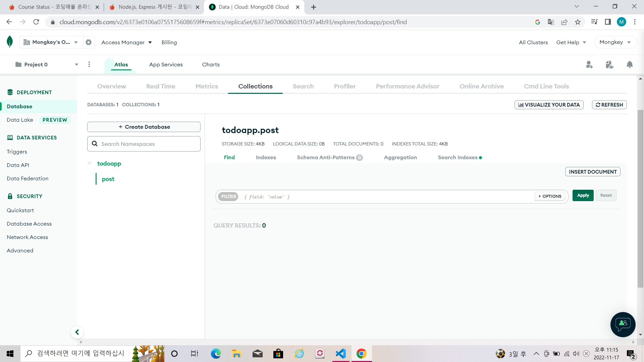Open Get Help dropdown
Screen dimensions: 644x362
click(x=571, y=42)
